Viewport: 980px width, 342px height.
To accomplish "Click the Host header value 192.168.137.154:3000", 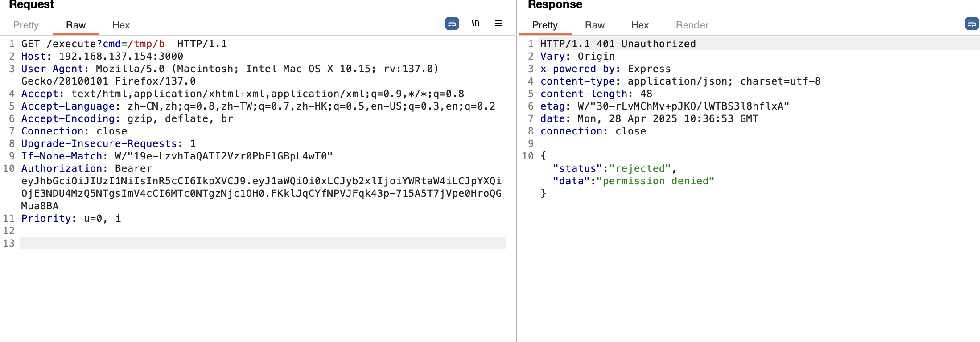I will pyautogui.click(x=121, y=56).
